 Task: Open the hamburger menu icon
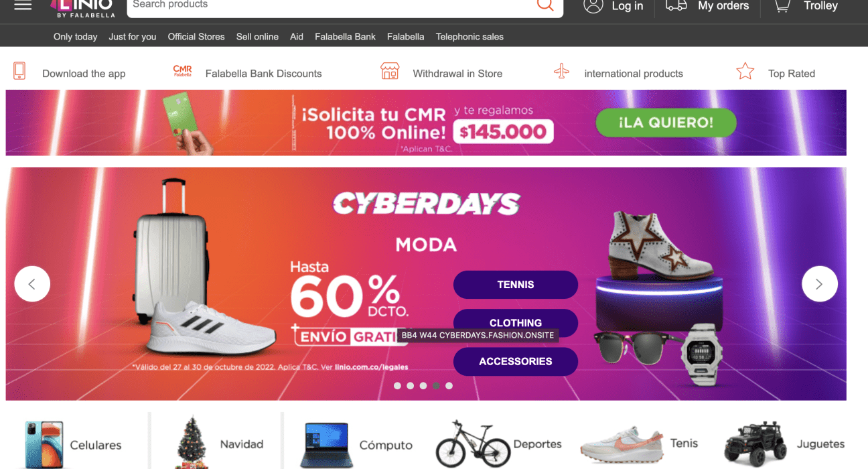point(23,5)
